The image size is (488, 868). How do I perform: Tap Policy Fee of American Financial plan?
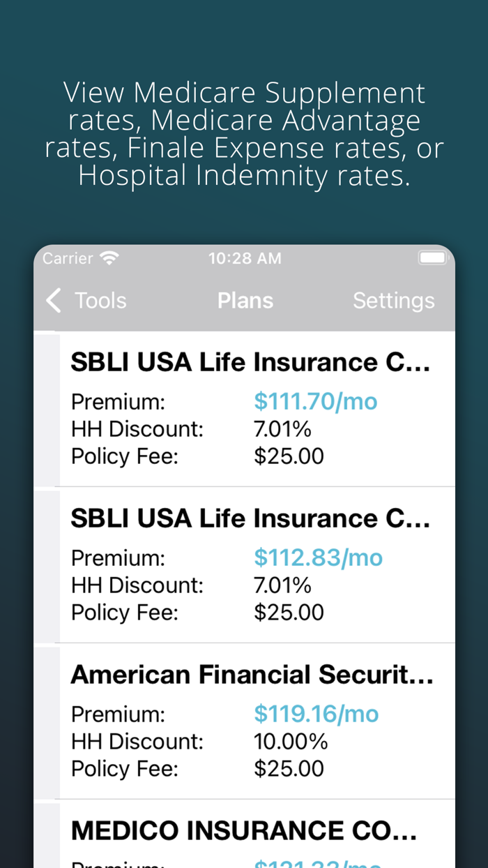point(289,769)
